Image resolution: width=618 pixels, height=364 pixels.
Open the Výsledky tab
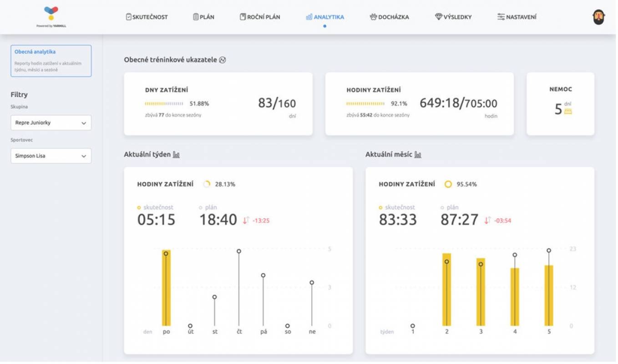tap(453, 17)
